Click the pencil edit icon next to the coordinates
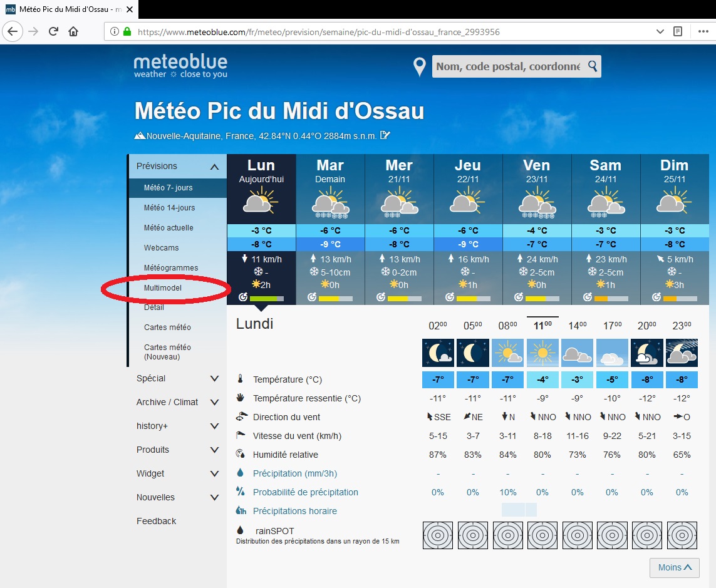This screenshot has width=716, height=588. click(x=383, y=135)
